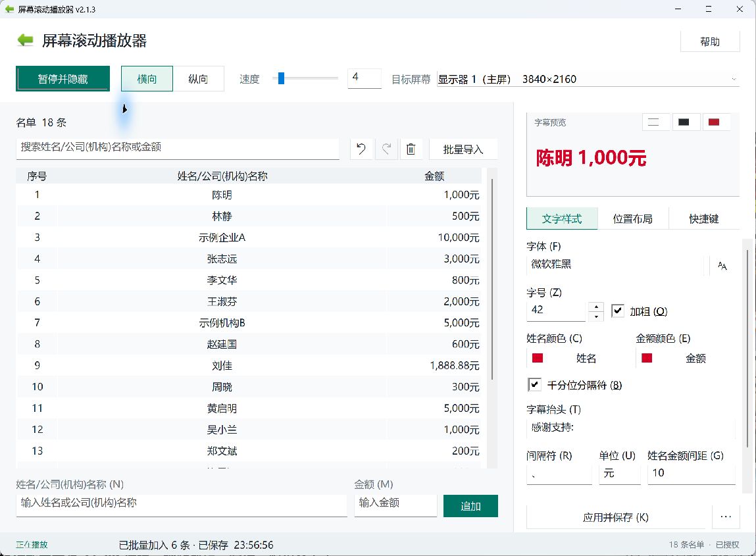Select row 13 郑文斌
Screen dimensions: 756x556
tap(249, 451)
